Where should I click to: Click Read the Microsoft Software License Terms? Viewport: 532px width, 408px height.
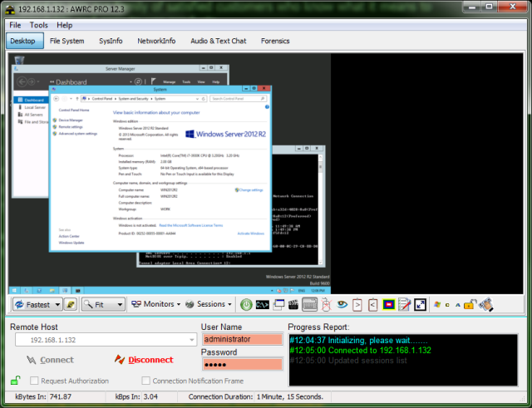point(190,225)
